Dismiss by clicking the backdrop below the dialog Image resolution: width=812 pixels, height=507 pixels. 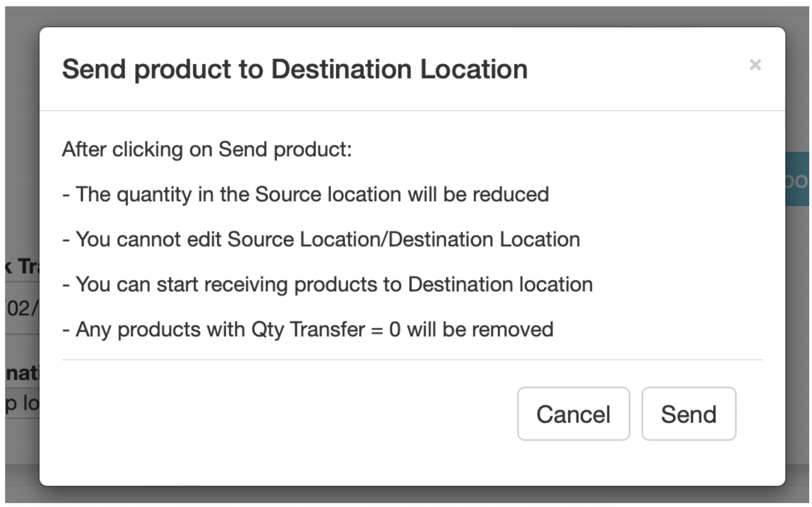click(x=406, y=495)
